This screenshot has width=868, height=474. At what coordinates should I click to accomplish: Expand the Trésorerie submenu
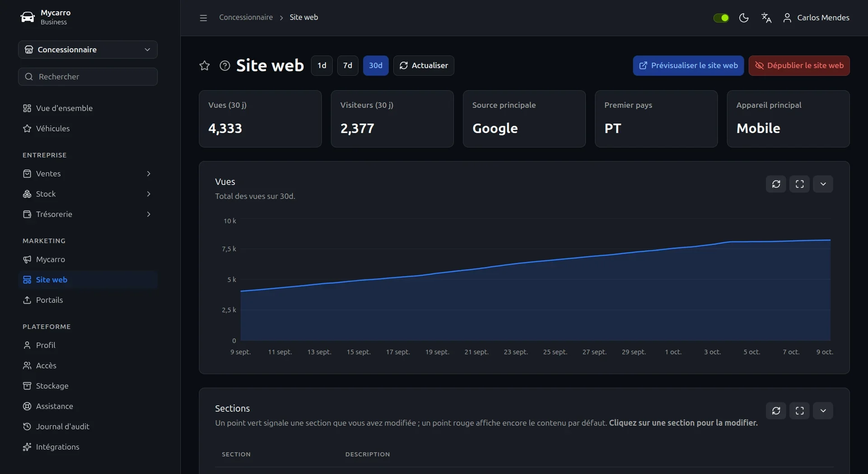pos(88,214)
